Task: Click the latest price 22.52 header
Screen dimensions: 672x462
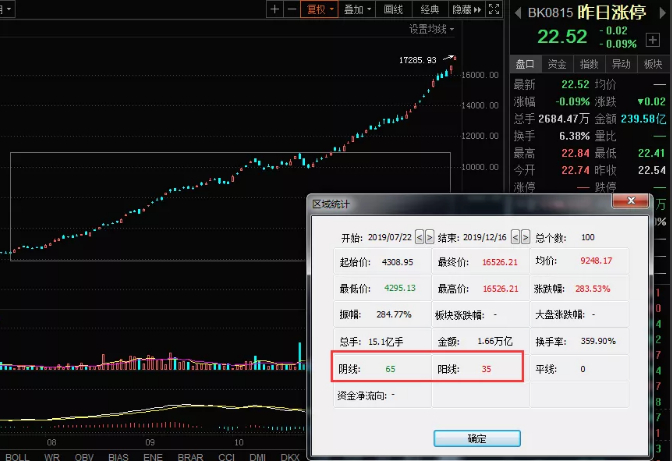Action: click(x=562, y=37)
